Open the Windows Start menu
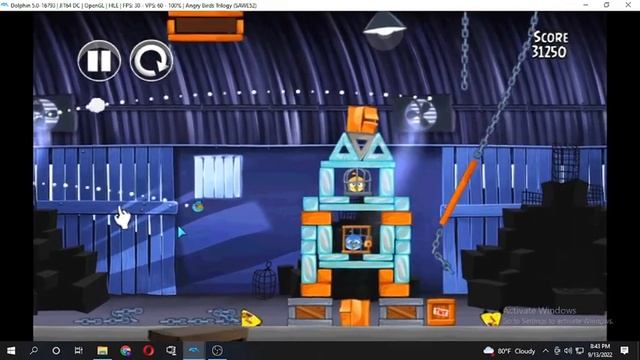The height and width of the screenshot is (360, 640). coord(11,351)
